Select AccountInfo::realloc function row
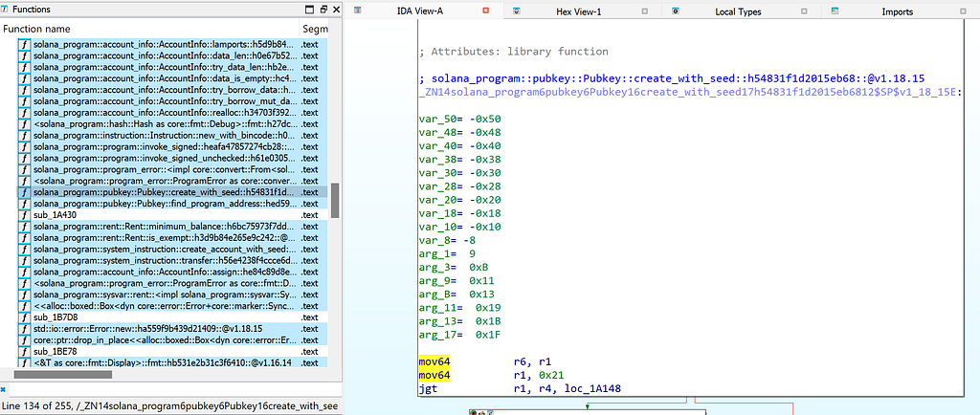This screenshot has height=415, width=980. [x=172, y=112]
